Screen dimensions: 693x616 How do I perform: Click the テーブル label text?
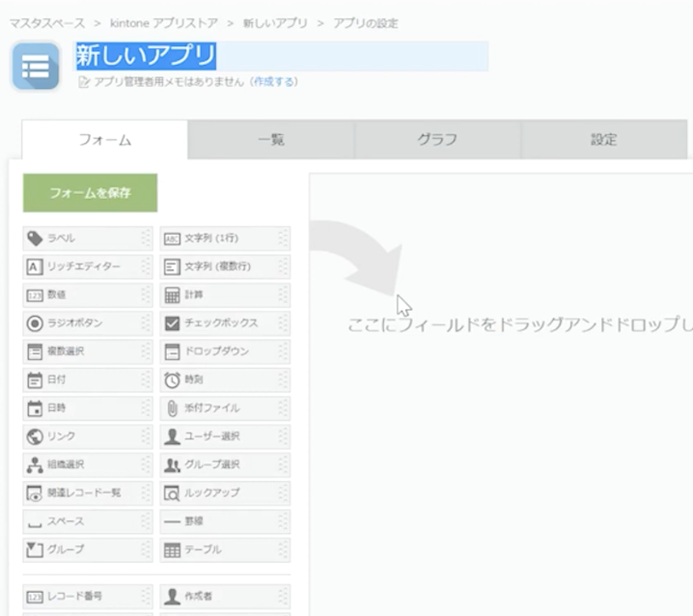click(203, 549)
